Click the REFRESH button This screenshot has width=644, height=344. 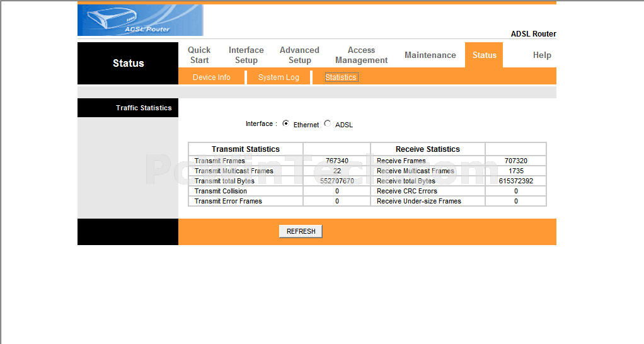coord(301,231)
